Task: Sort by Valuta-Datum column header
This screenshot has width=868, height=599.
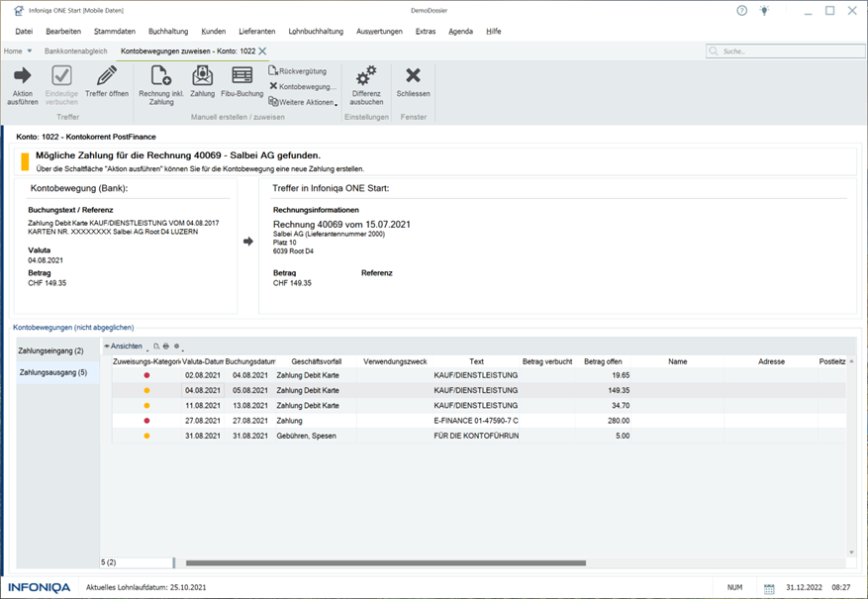Action: pos(203,361)
